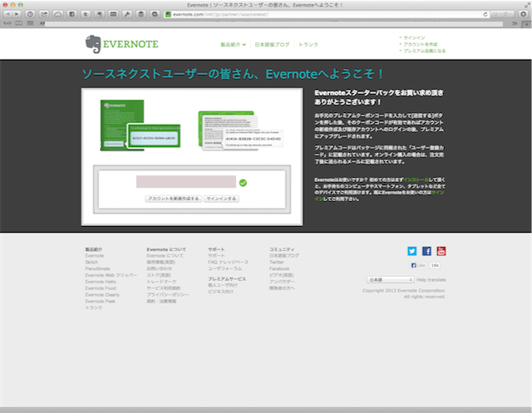Open the トランク nav item
Image resolution: width=532 pixels, height=413 pixels.
[x=308, y=44]
